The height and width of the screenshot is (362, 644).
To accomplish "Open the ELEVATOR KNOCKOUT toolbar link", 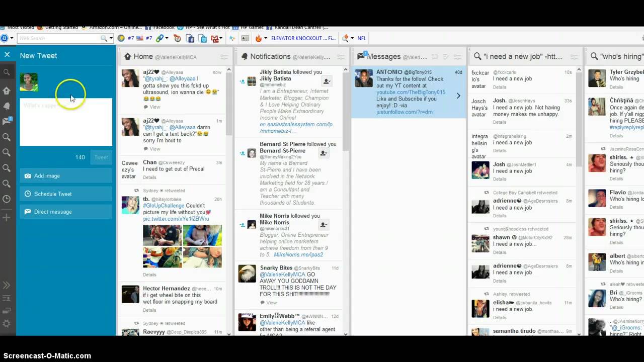I will click(303, 38).
